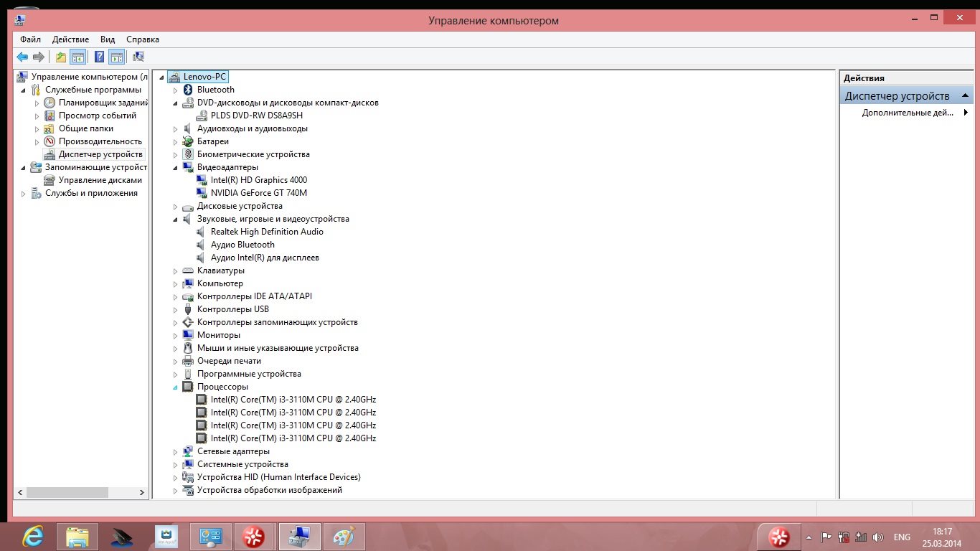
Task: Open Internet Explorer from taskbar
Action: coord(32,536)
